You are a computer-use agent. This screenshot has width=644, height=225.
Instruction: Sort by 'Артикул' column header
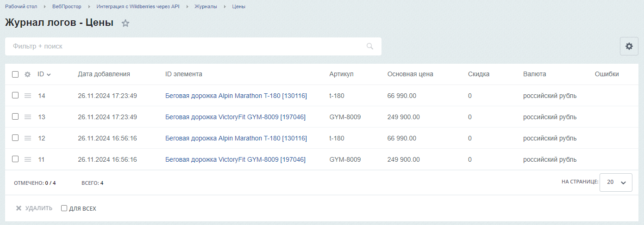pos(342,74)
